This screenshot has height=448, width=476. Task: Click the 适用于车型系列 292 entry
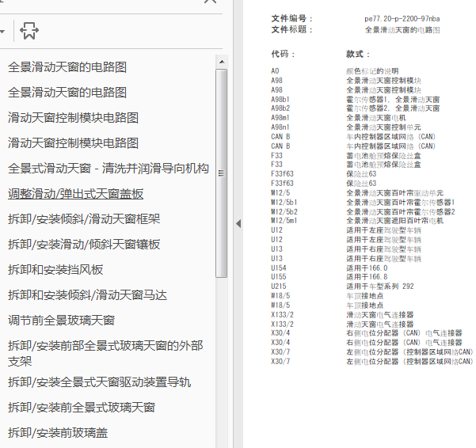[x=379, y=287]
